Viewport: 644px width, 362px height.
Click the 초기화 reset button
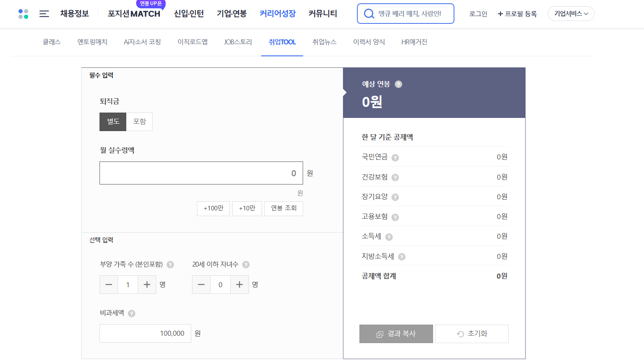coord(472,334)
